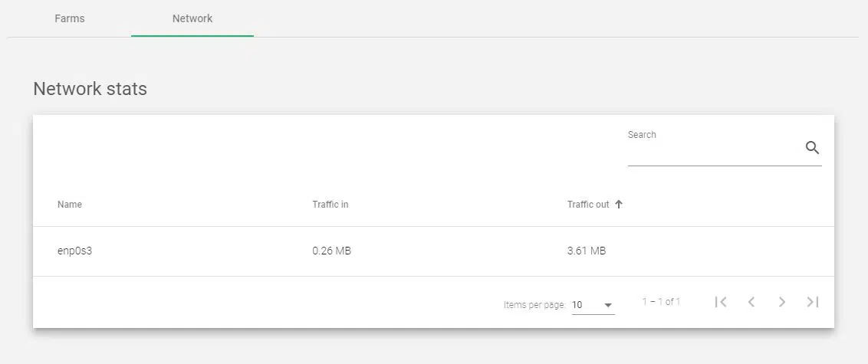Go to the first page of results
This screenshot has width=868, height=364.
tap(721, 302)
